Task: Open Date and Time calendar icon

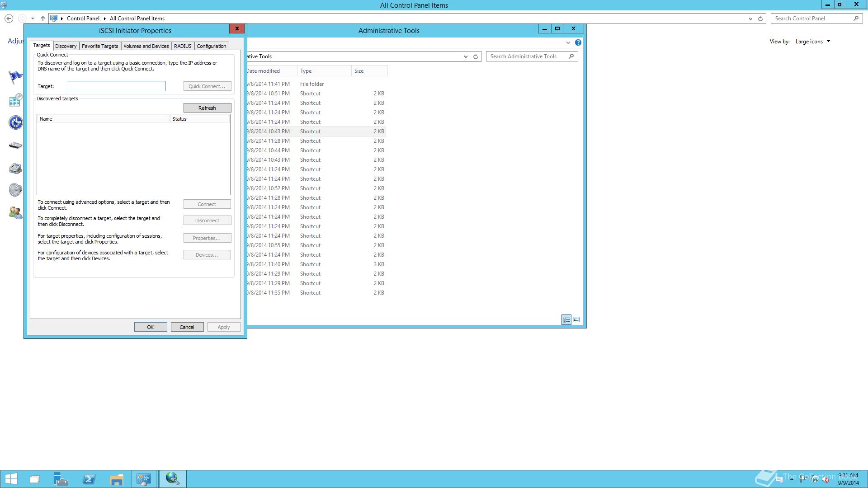Action: click(x=15, y=100)
